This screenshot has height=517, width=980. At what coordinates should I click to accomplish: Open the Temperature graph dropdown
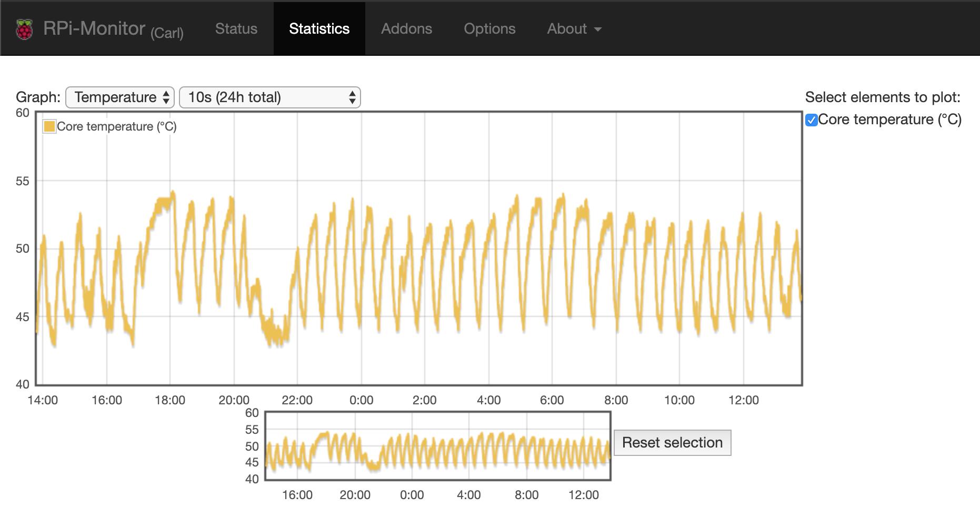point(120,97)
